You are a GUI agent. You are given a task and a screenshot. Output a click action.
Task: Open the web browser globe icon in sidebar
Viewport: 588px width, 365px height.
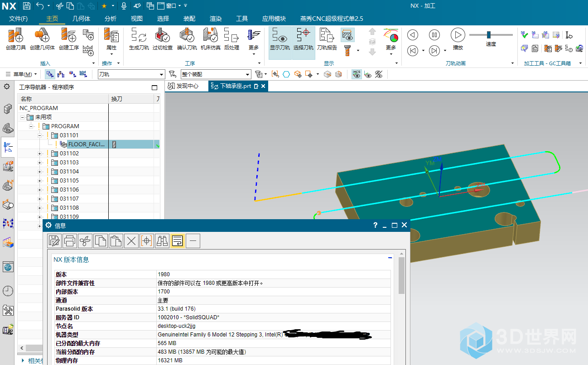coord(8,267)
